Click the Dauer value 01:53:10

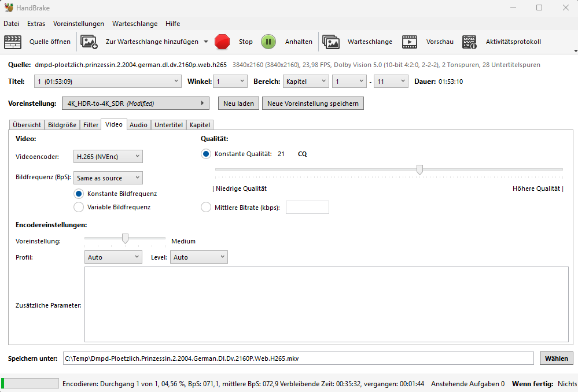coord(451,82)
